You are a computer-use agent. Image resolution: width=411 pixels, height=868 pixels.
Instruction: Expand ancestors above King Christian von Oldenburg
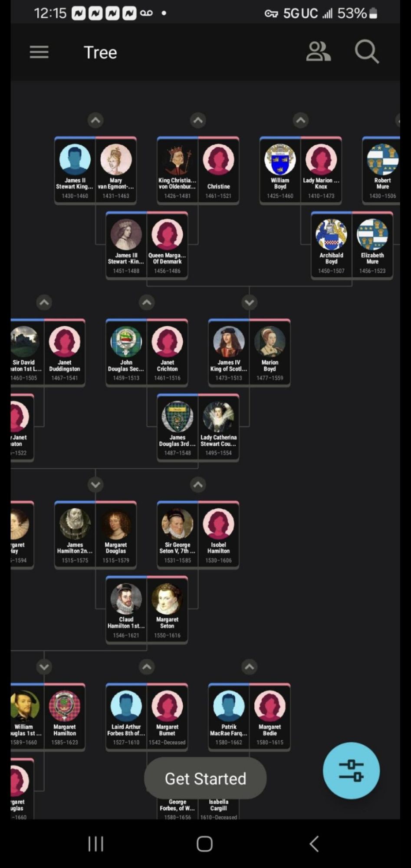[198, 120]
